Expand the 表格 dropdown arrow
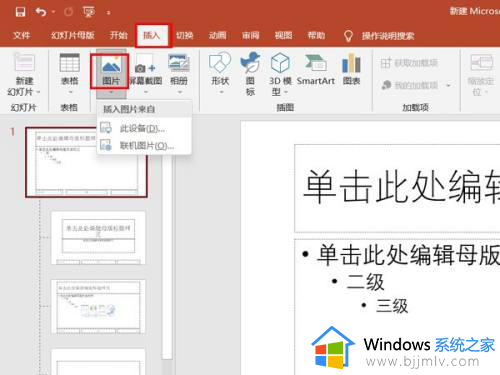This screenshot has width=500, height=375. (x=70, y=92)
